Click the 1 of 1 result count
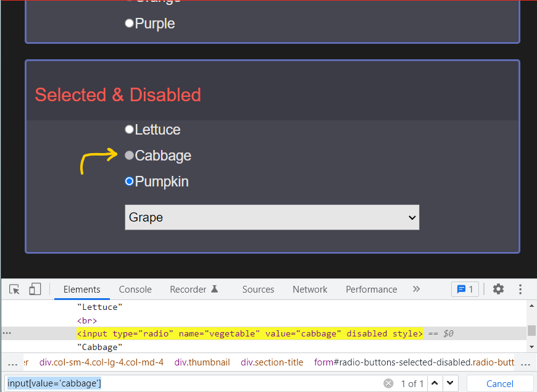Image resolution: width=537 pixels, height=392 pixels. (x=412, y=383)
